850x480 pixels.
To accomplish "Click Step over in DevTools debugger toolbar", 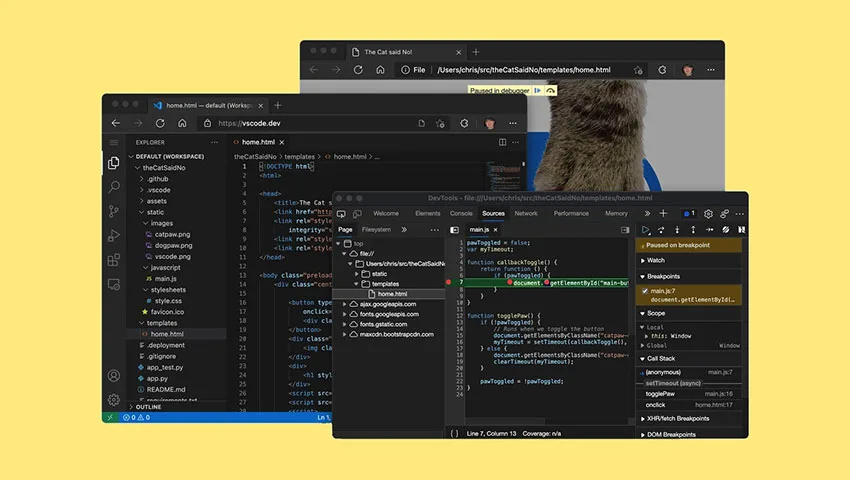I will (x=661, y=230).
